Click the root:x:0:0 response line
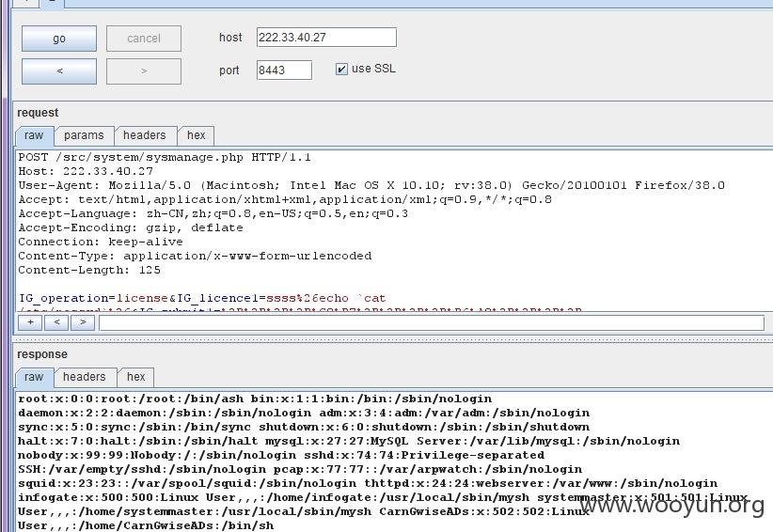The height and width of the screenshot is (532, 773). 255,399
